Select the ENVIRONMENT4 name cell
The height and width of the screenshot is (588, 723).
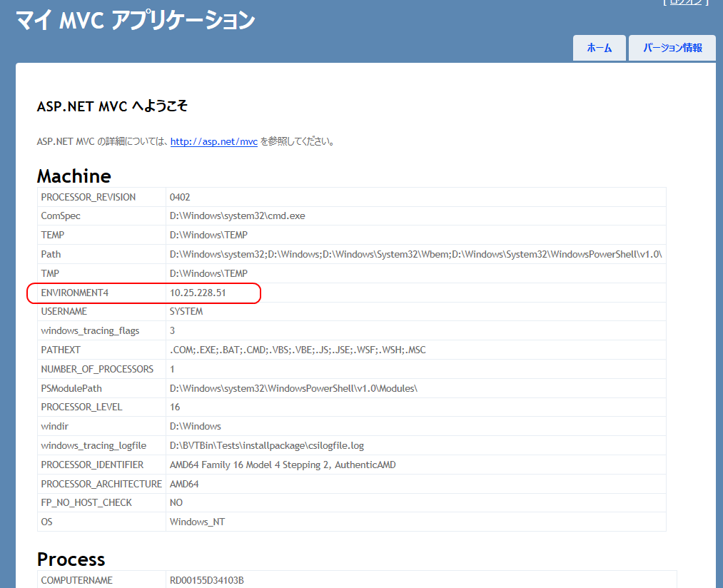[x=101, y=293]
